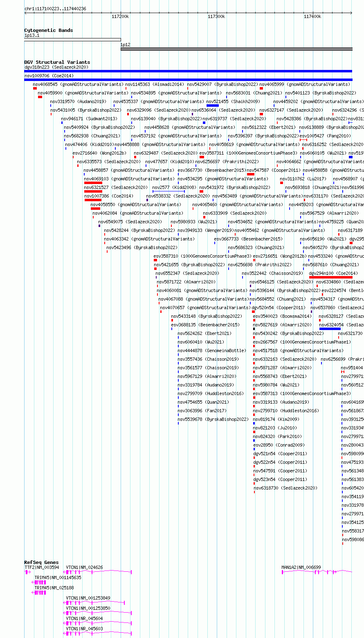Click the RefSeq Genes track title
364x638 pixels.
click(x=41, y=563)
